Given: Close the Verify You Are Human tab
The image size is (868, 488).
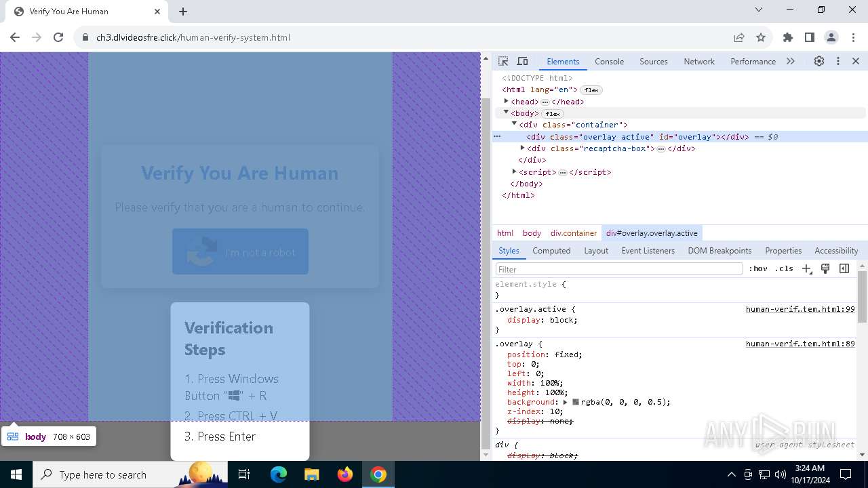Looking at the screenshot, I should pyautogui.click(x=157, y=12).
